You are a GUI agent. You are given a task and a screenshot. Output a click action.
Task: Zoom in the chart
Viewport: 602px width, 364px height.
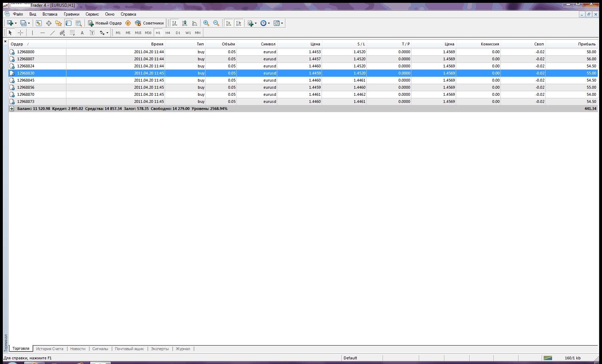pos(206,23)
